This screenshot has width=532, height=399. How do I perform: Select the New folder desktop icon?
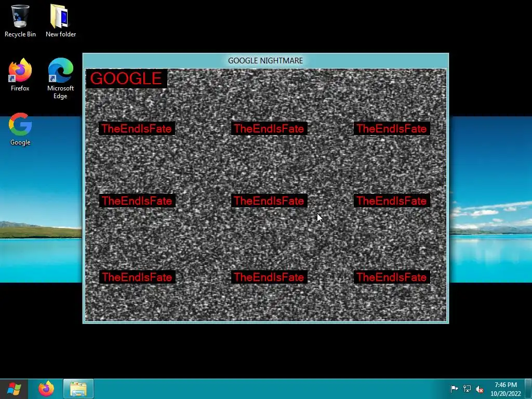pos(61,20)
